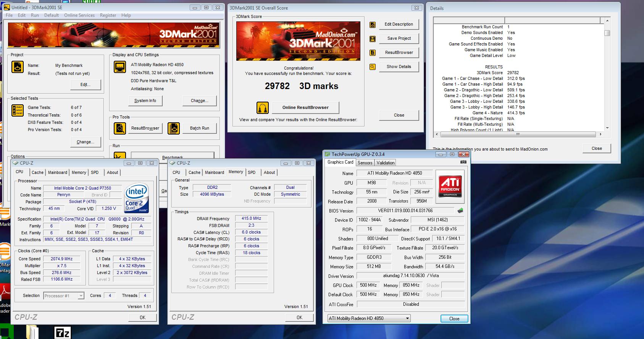Viewport: 644px width, 339px height.
Task: Click the Show Details button
Action: [x=399, y=67]
